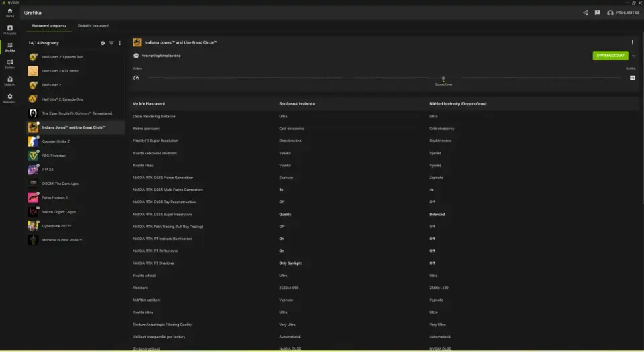Click Texture Anisotropic Filtering Quality row

(x=384, y=325)
